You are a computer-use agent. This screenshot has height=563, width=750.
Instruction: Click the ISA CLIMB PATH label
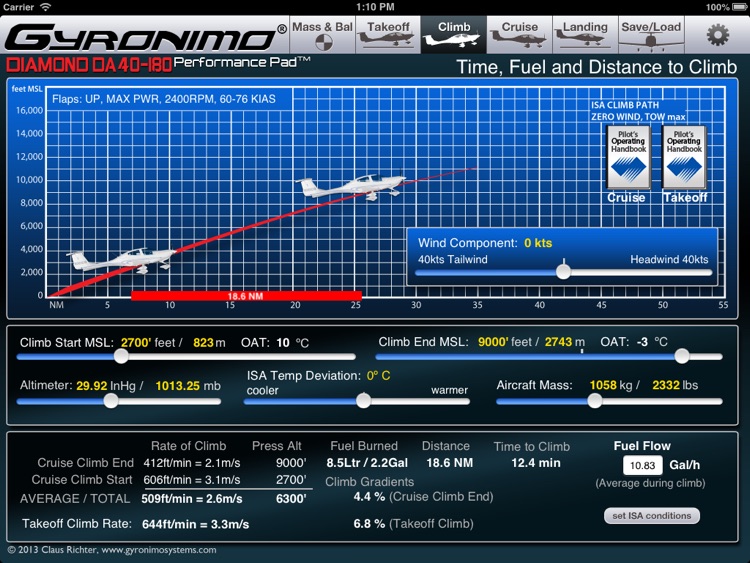click(625, 105)
